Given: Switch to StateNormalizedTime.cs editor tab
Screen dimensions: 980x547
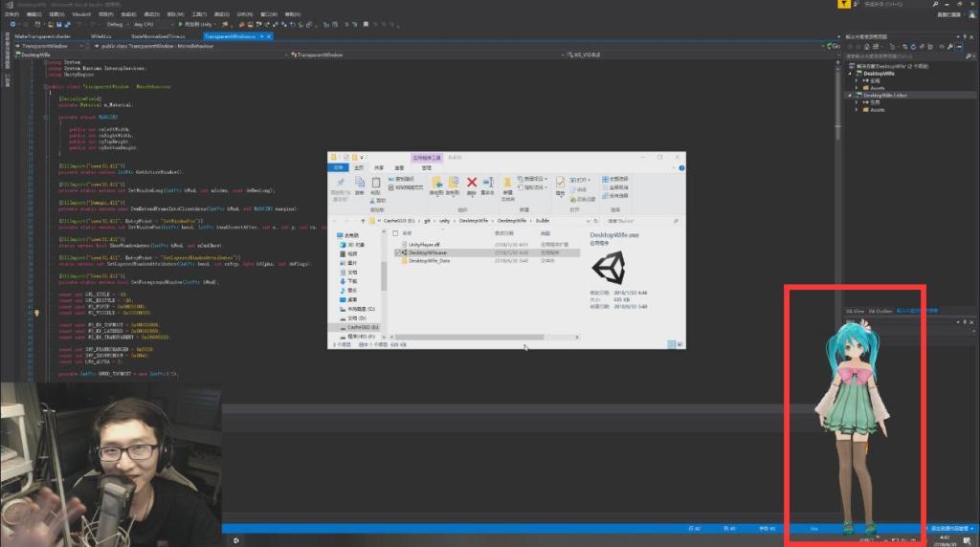Looking at the screenshot, I should tap(158, 37).
